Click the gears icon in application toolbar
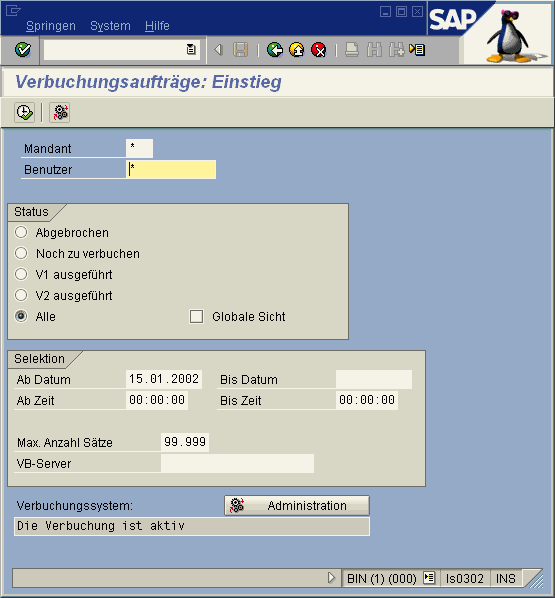 (x=60, y=113)
